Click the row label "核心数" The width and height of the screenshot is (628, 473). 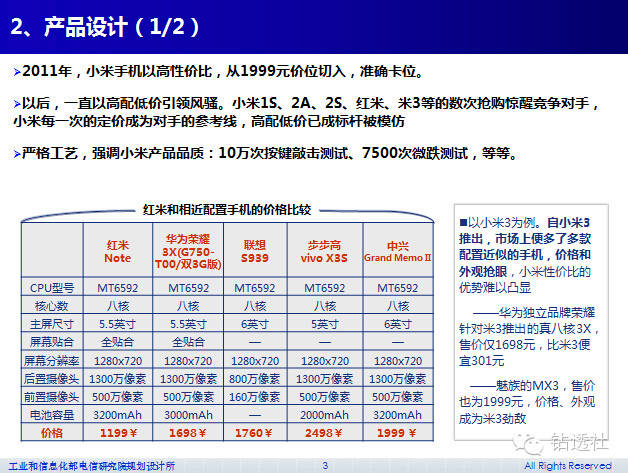[52, 306]
